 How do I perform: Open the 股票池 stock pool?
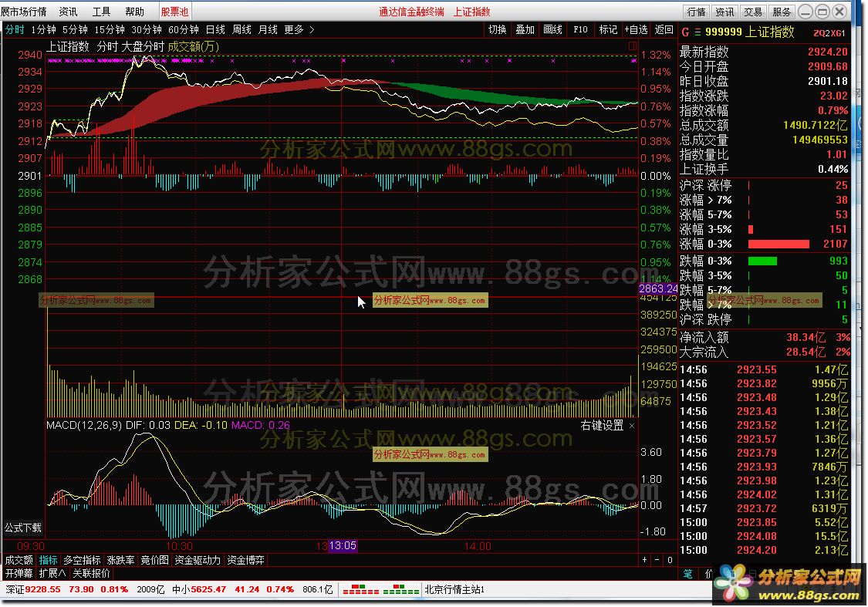pyautogui.click(x=174, y=12)
